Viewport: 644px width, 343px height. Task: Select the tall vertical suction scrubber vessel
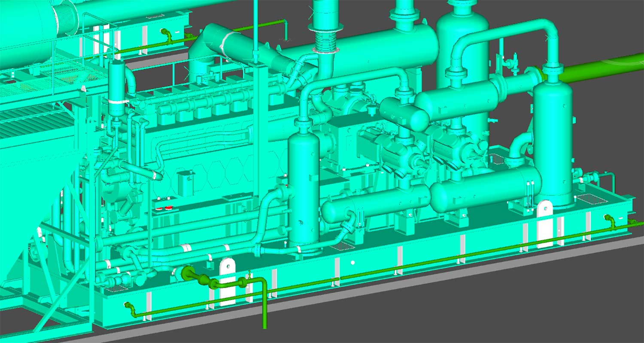pyautogui.click(x=306, y=184)
